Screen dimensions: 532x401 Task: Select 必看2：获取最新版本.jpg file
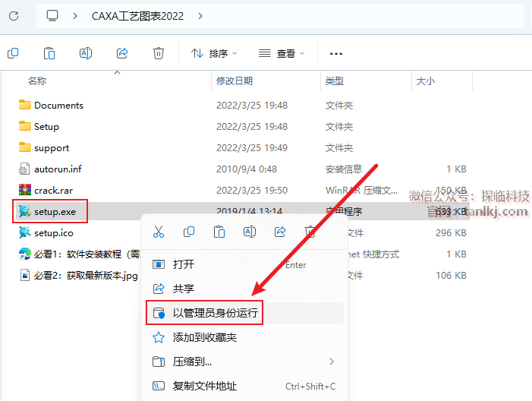pyautogui.click(x=86, y=276)
